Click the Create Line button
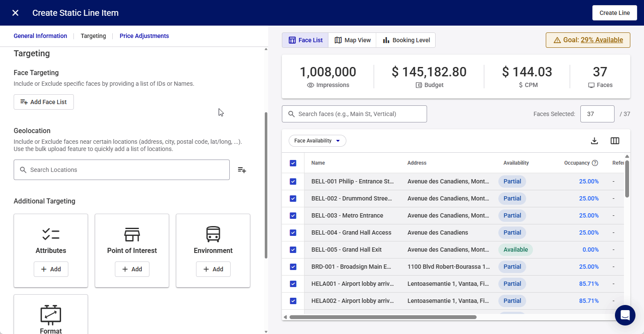Image resolution: width=644 pixels, height=334 pixels. coord(615,13)
